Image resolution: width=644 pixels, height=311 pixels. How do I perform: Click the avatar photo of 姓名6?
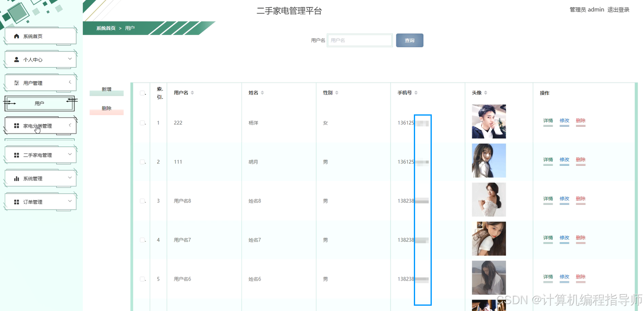[489, 278]
